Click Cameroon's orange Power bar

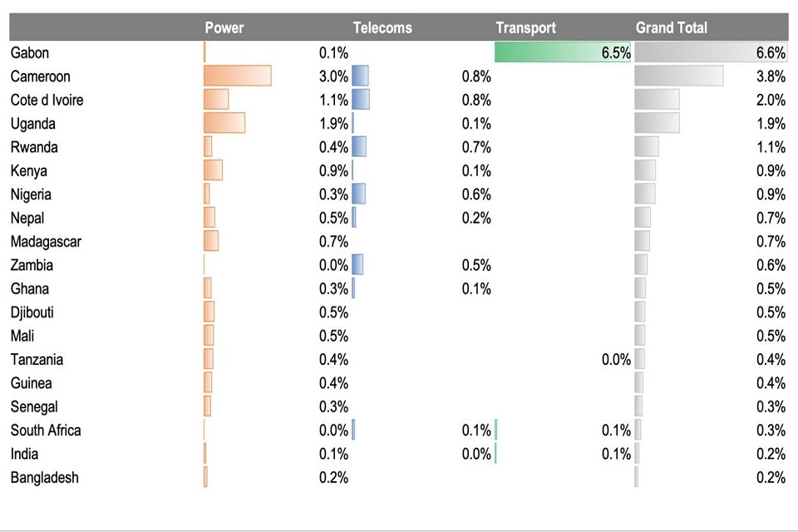(237, 76)
